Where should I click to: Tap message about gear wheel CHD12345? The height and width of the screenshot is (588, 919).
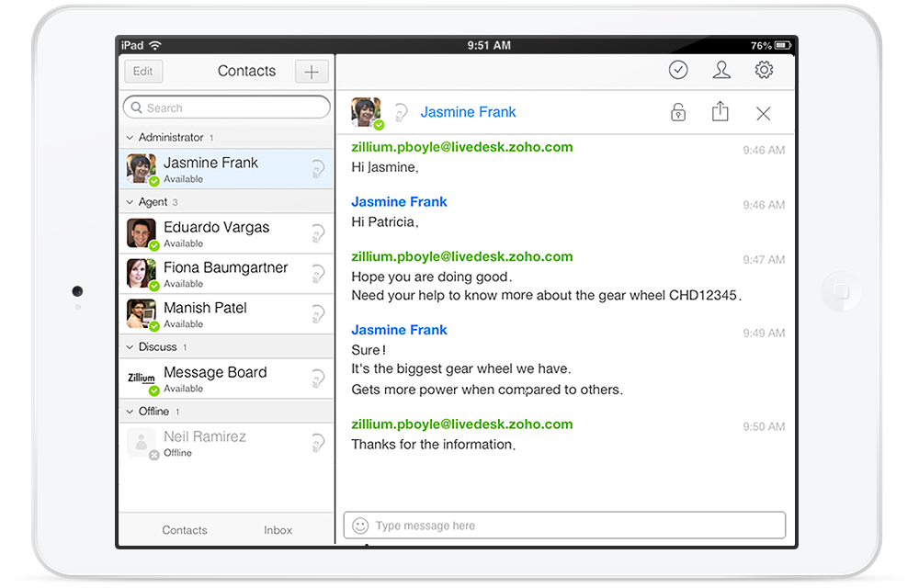pos(546,295)
